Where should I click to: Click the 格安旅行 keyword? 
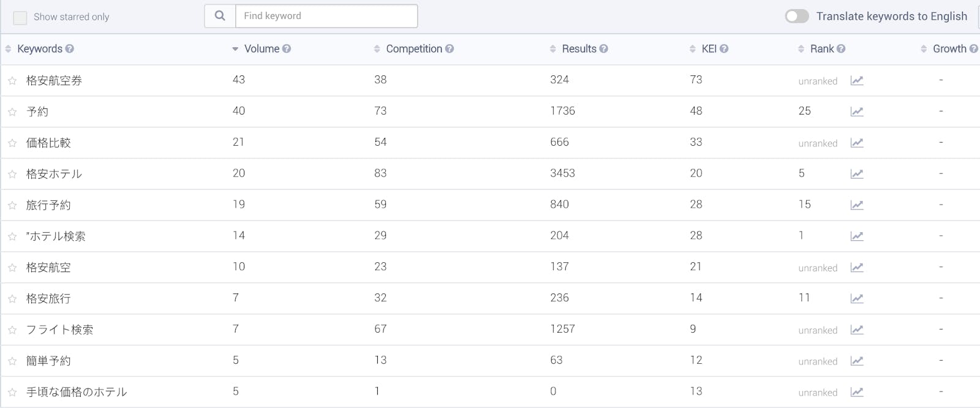[48, 298]
